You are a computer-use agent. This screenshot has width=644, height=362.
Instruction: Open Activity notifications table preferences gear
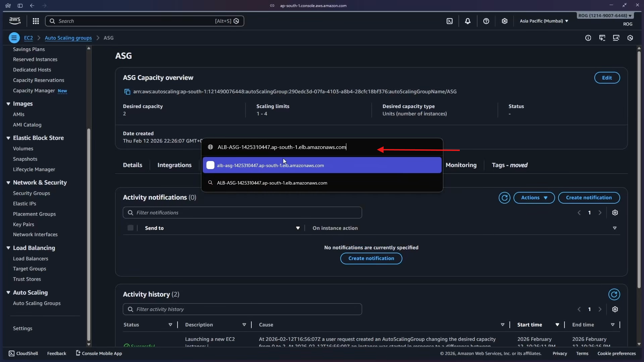(x=615, y=213)
